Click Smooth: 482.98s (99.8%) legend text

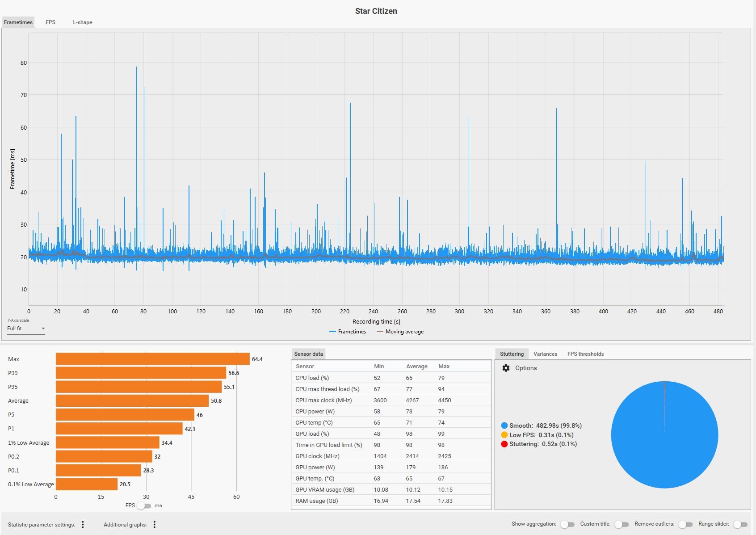click(x=546, y=425)
